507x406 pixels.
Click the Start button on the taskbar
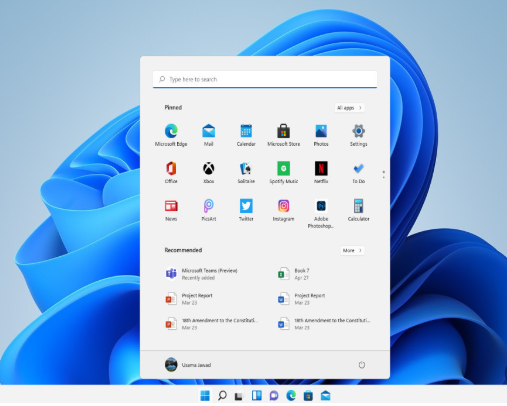click(205, 396)
